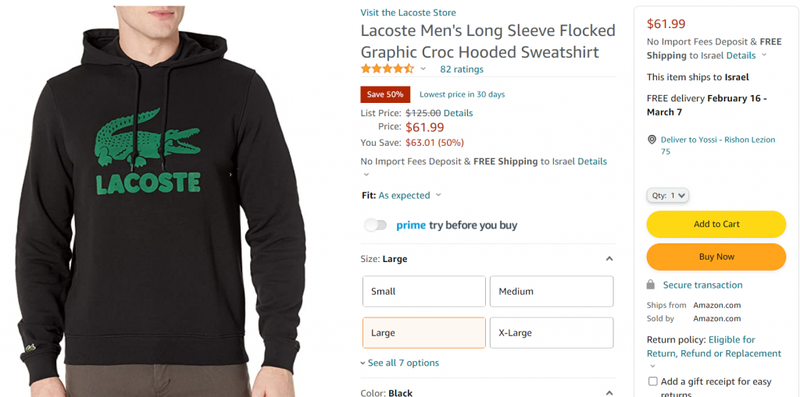Image resolution: width=800 pixels, height=397 pixels.
Task: Open Visit the Lacoste Store link
Action: pyautogui.click(x=408, y=13)
